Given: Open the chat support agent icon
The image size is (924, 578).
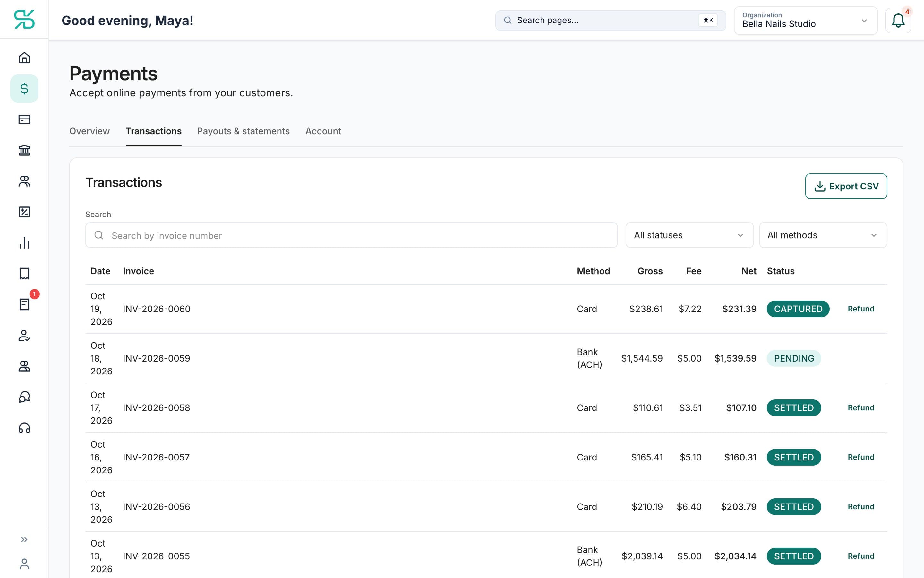Looking at the screenshot, I should click(x=24, y=397).
